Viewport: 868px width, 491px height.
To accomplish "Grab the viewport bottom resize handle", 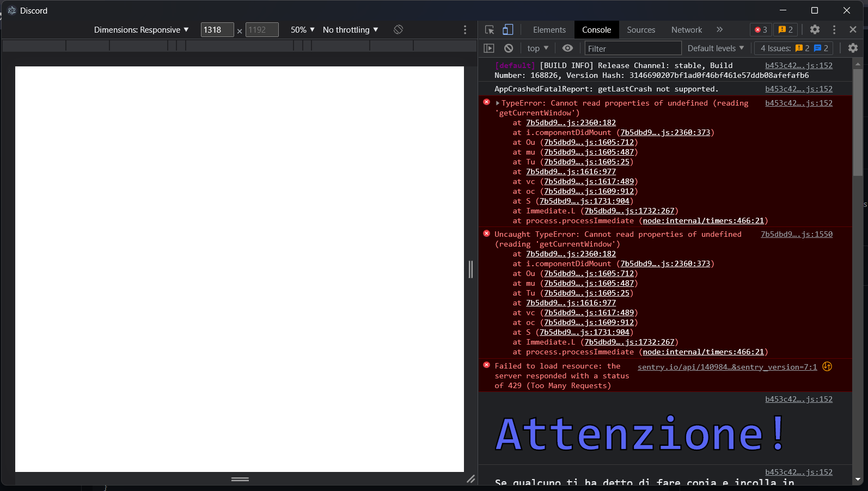I will tap(240, 479).
